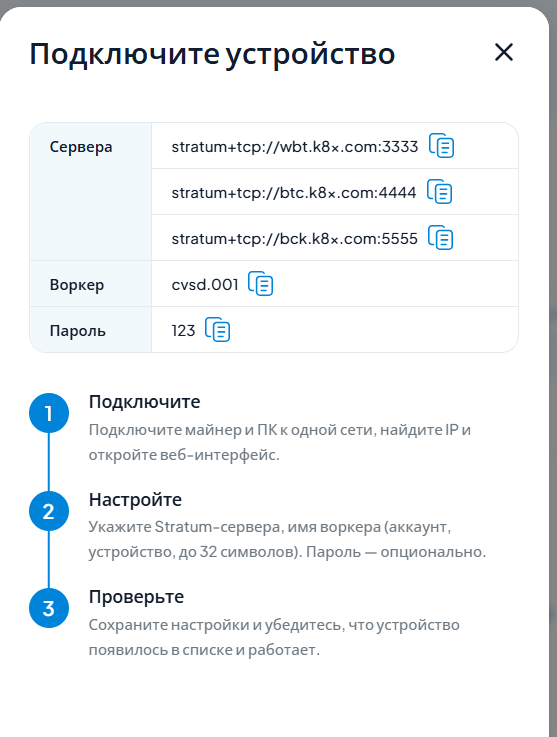Viewport: 557px width, 737px height.
Task: Select the stratum+tcp://btc.k8x.com:4444 text
Action: coord(294,193)
